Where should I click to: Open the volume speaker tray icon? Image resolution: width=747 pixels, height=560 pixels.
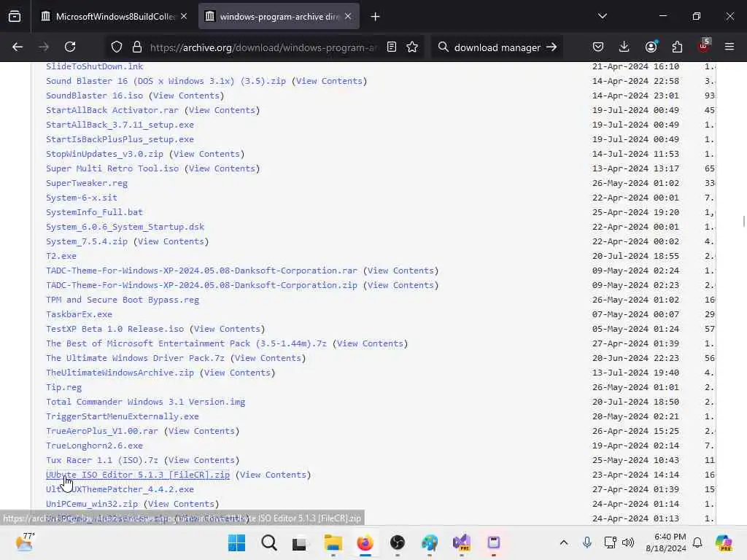tap(628, 542)
